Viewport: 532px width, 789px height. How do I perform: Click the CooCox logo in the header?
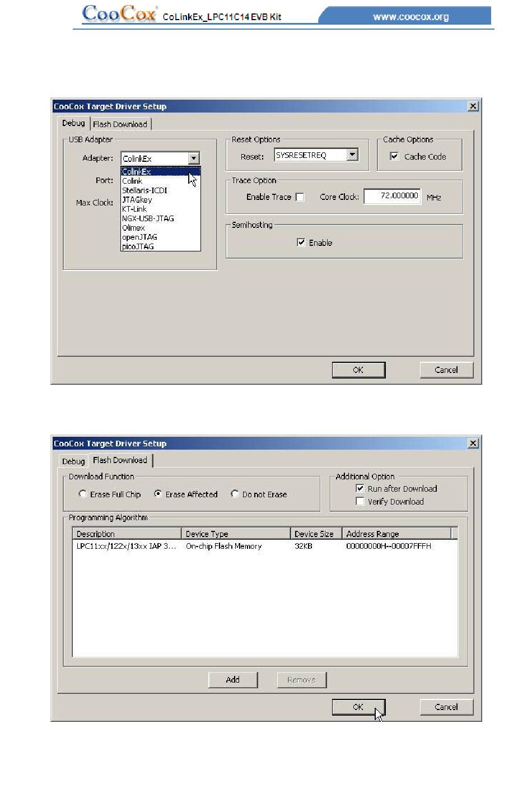(119, 13)
